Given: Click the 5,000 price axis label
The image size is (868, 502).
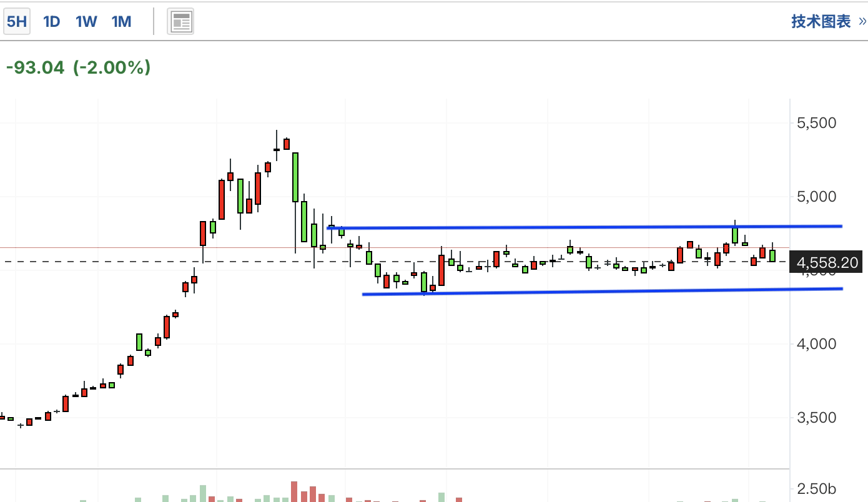Looking at the screenshot, I should 816,197.
